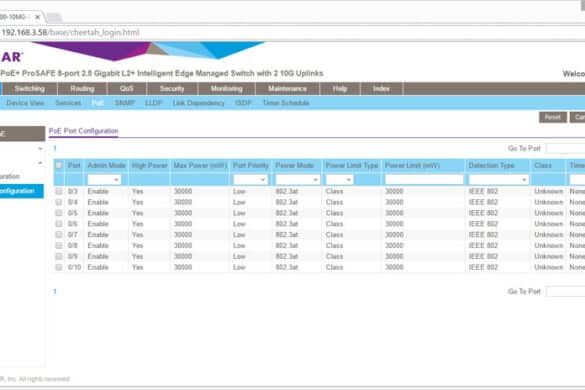Click the Max Power (mW) column header
585x390 pixels.
tap(200, 165)
